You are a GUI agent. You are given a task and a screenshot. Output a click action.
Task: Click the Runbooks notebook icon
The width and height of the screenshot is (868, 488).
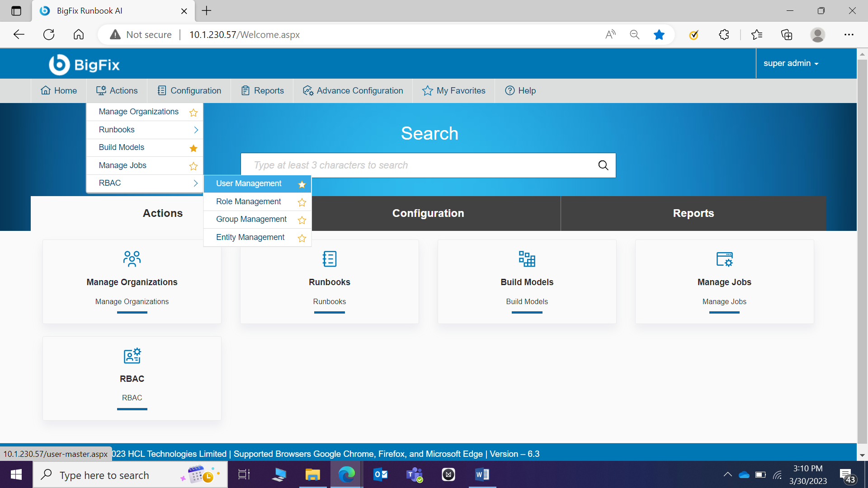329,259
